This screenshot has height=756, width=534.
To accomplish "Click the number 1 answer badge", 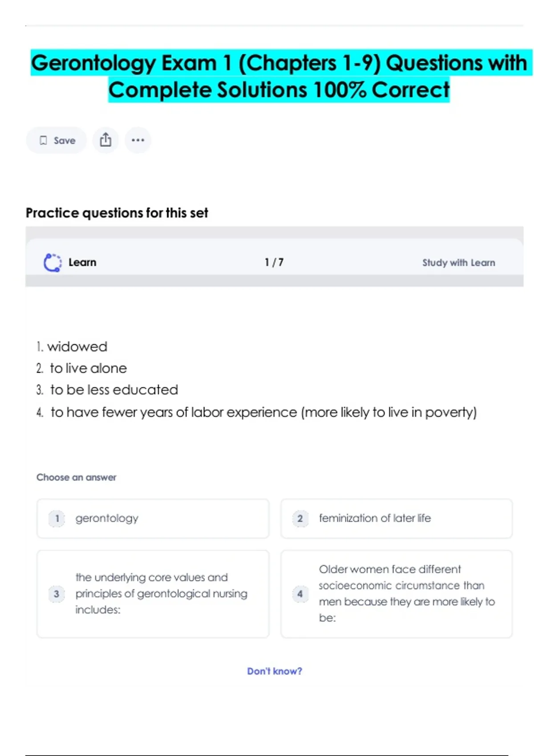I will [57, 519].
